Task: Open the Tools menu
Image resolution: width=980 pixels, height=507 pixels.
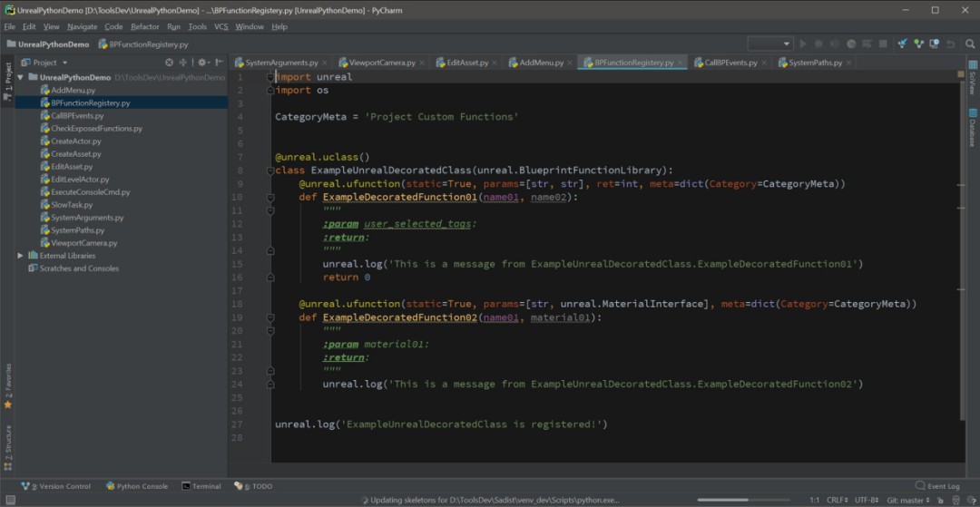Action: click(x=198, y=27)
